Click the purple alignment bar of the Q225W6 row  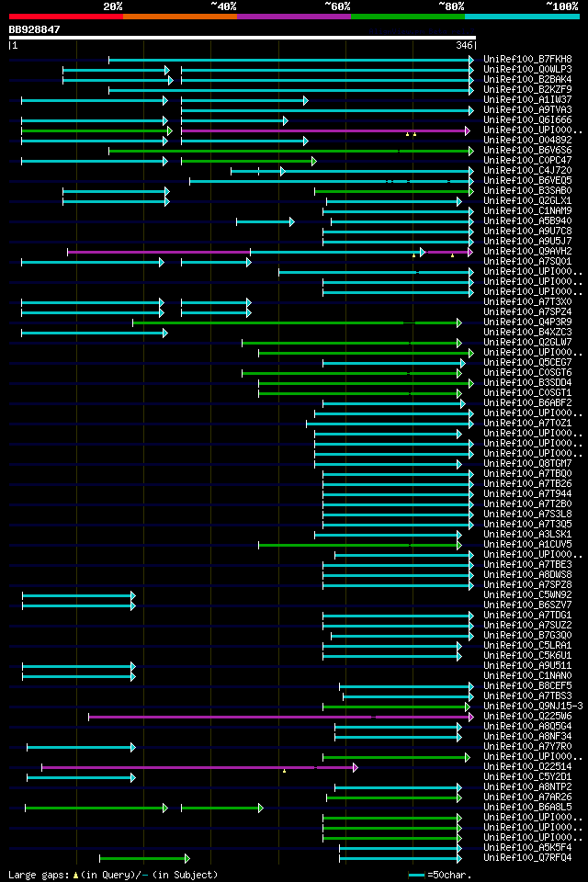pos(281,718)
